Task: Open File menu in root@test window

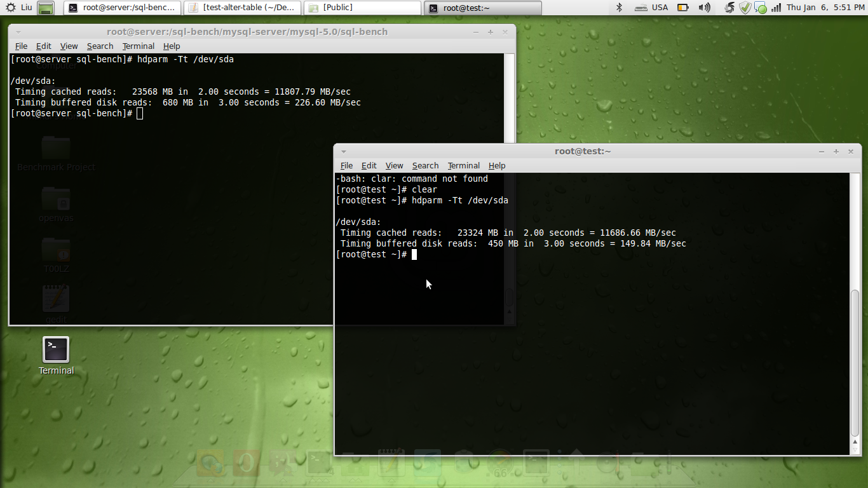Action: point(346,166)
